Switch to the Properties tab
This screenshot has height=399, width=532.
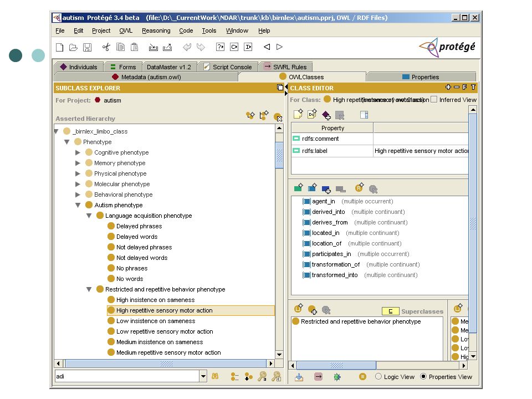(421, 77)
